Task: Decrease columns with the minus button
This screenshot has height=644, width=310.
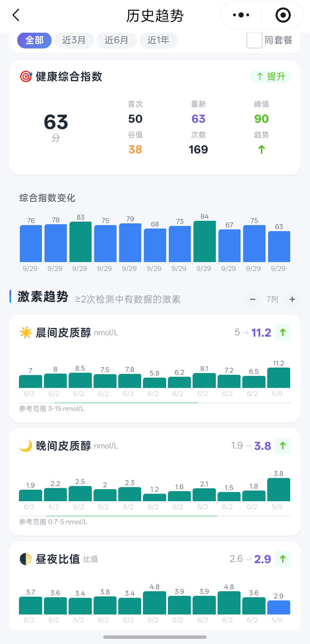Action: [x=253, y=299]
